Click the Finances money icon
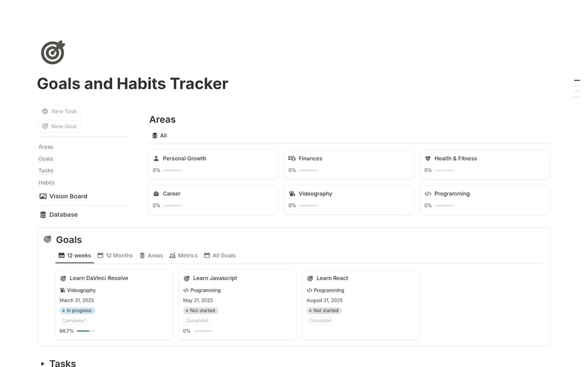Viewport: 588px width, 367px height. [x=292, y=159]
